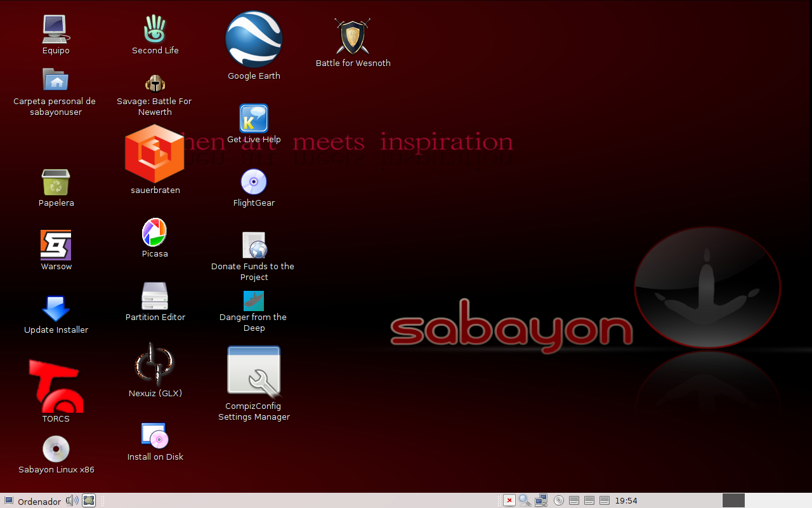Click the FlightGear disc icon

point(254,182)
